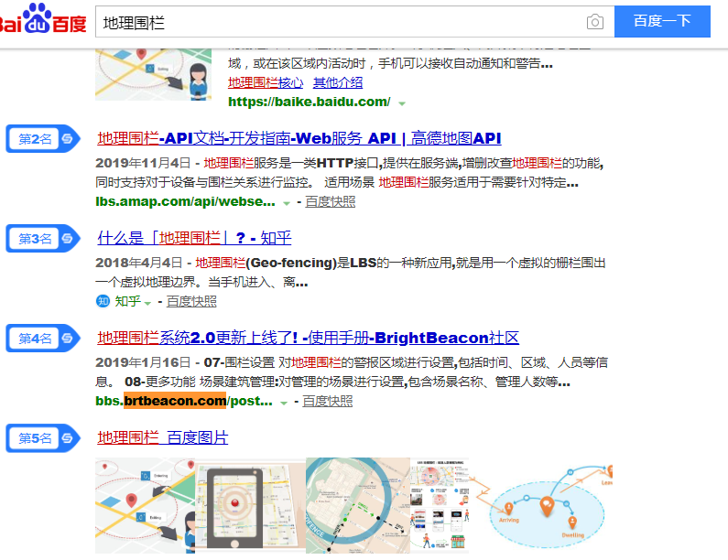Expand dropdown arrow beside bbs.brtbeacon.com
The width and height of the screenshot is (728, 560).
tap(284, 403)
